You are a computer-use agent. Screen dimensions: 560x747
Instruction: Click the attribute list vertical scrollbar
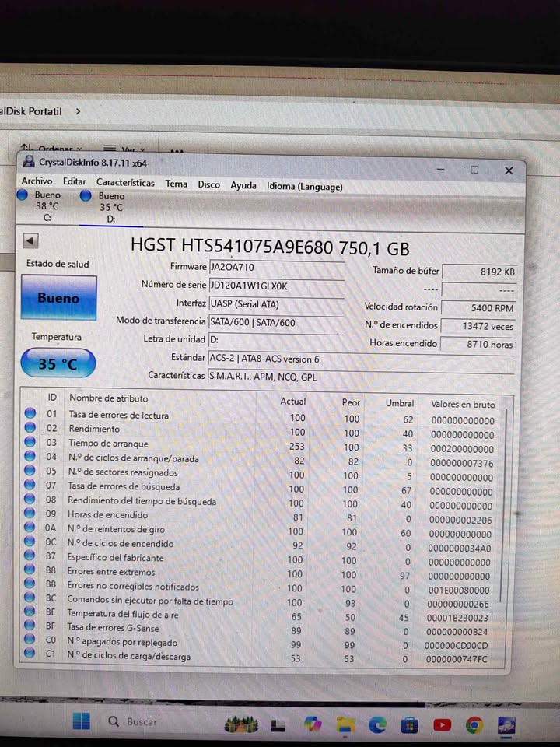tap(505, 505)
